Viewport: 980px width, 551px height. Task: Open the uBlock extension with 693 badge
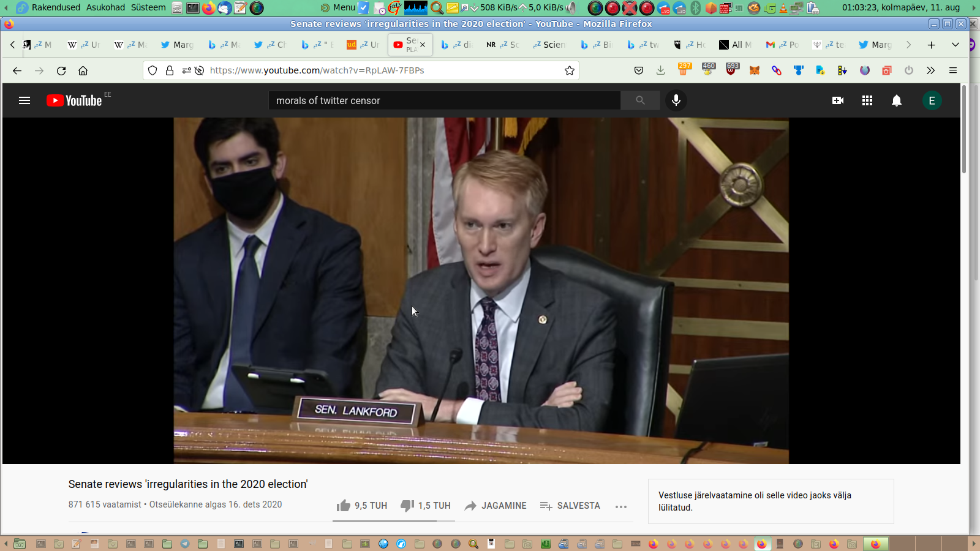pos(732,69)
